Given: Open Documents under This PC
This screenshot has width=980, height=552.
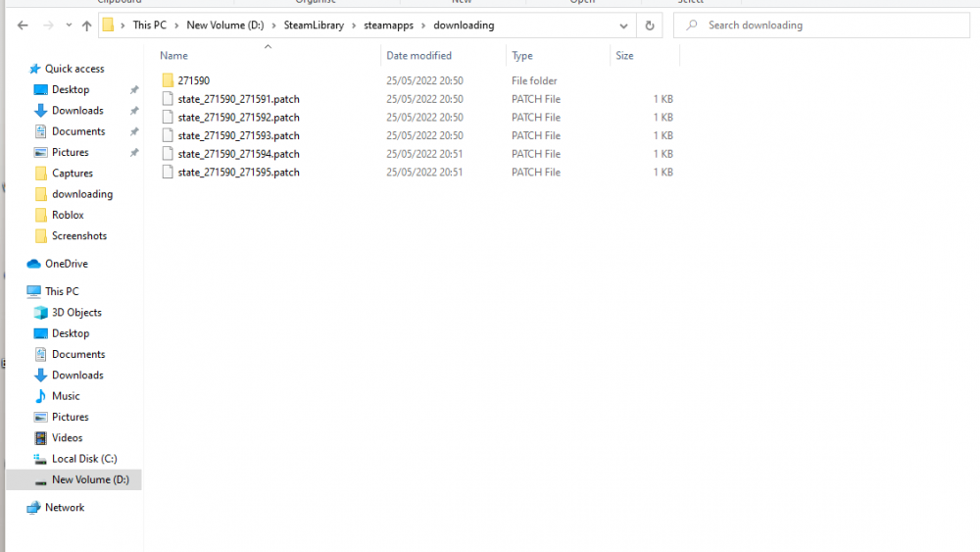Looking at the screenshot, I should [x=78, y=355].
